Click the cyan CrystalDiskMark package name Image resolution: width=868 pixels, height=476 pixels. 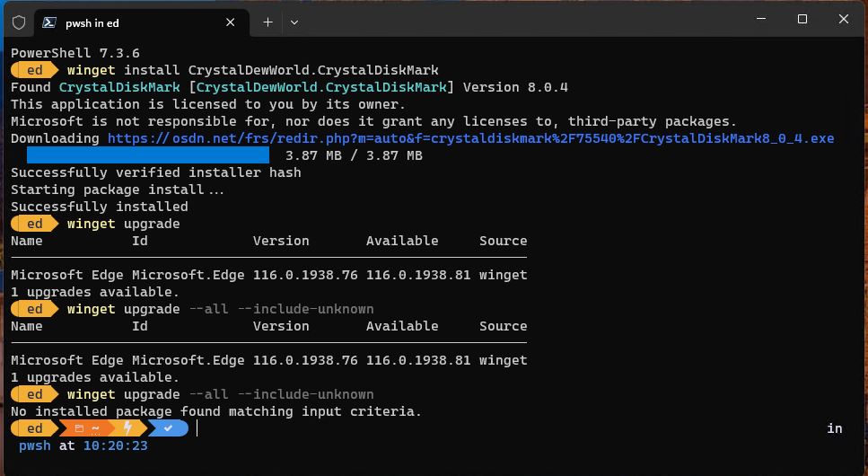119,87
